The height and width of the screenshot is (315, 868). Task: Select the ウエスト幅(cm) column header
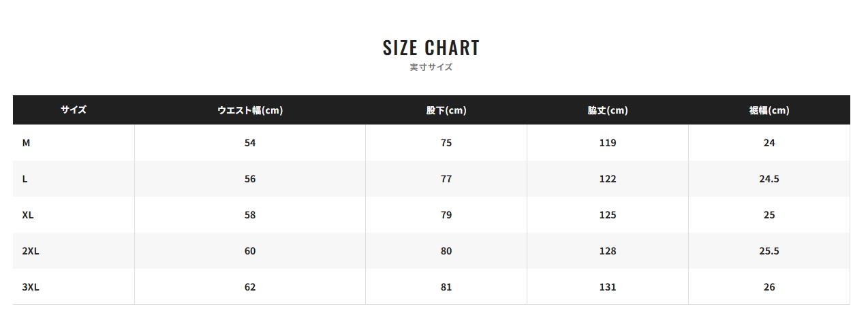point(250,110)
